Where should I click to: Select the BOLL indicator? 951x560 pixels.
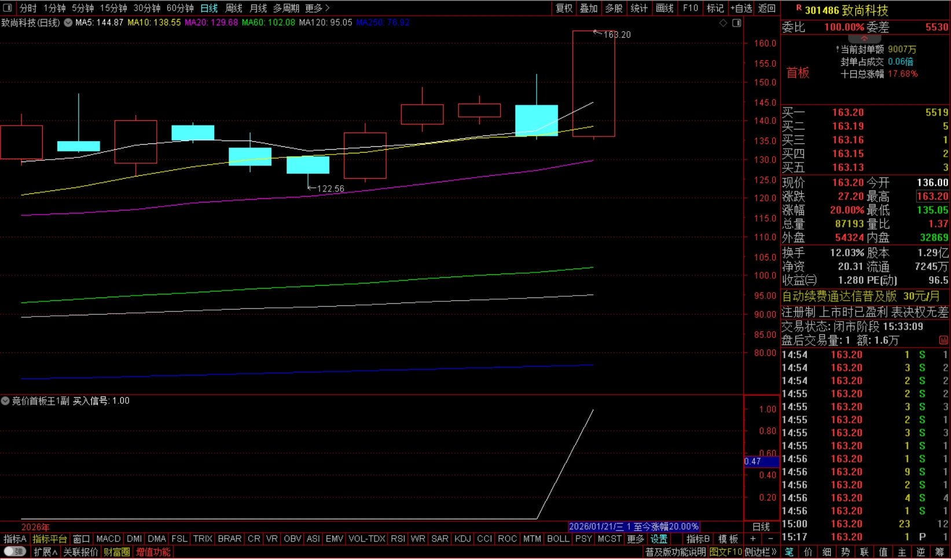click(558, 539)
